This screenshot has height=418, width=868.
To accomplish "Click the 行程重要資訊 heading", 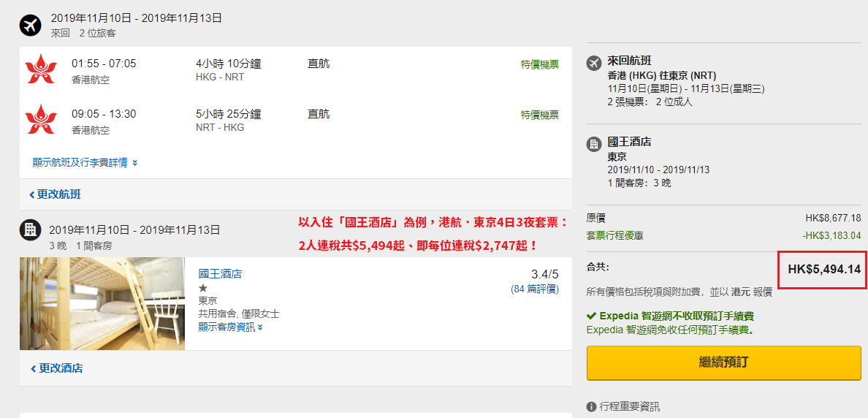I will 629,407.
